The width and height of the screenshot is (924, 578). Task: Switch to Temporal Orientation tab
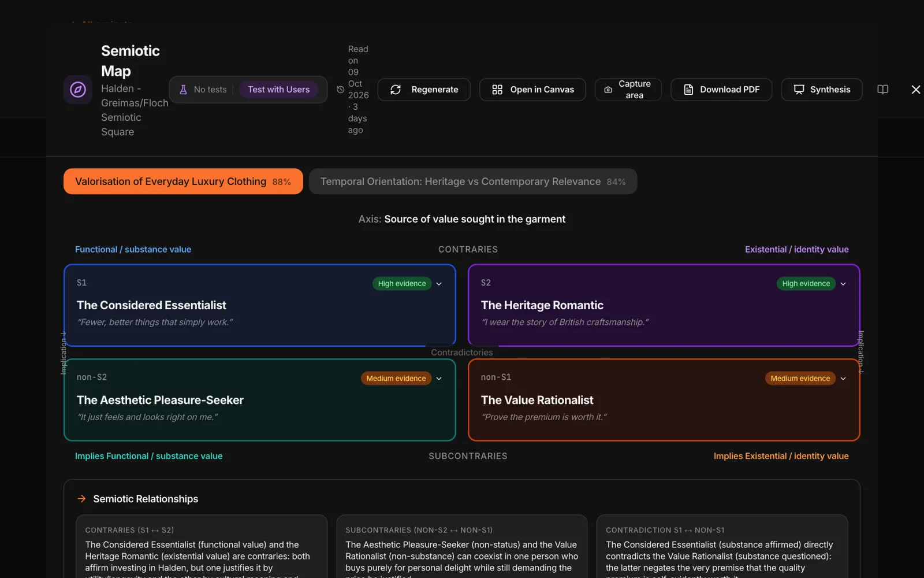point(473,181)
